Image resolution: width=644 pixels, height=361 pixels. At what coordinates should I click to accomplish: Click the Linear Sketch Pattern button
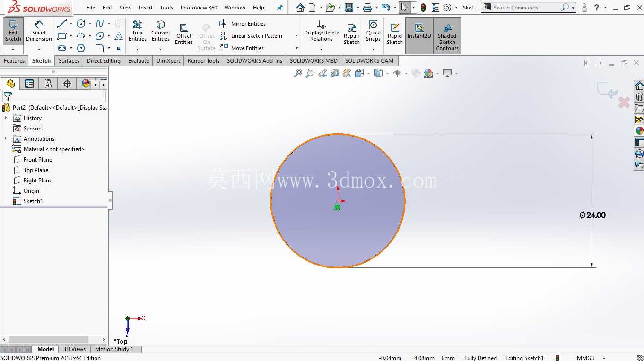pos(251,36)
